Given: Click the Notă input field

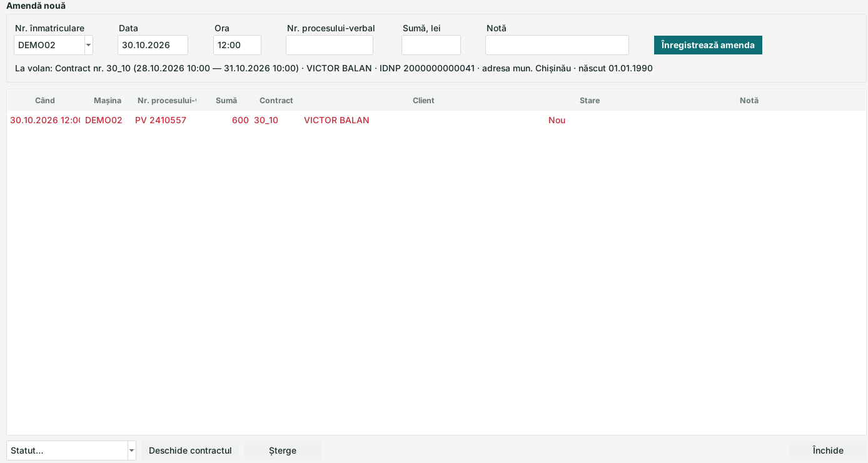Looking at the screenshot, I should click(x=557, y=45).
